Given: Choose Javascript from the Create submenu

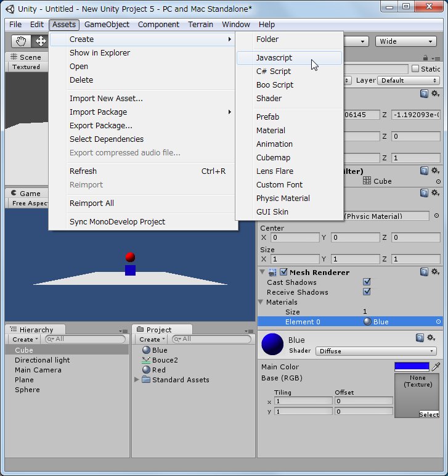Looking at the screenshot, I should coord(274,58).
